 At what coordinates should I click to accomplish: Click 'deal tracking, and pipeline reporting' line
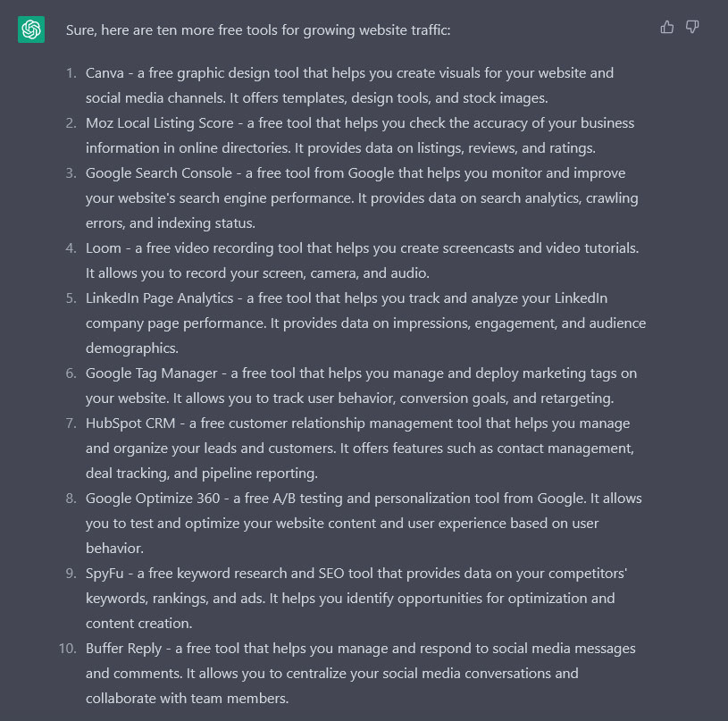pyautogui.click(x=202, y=474)
